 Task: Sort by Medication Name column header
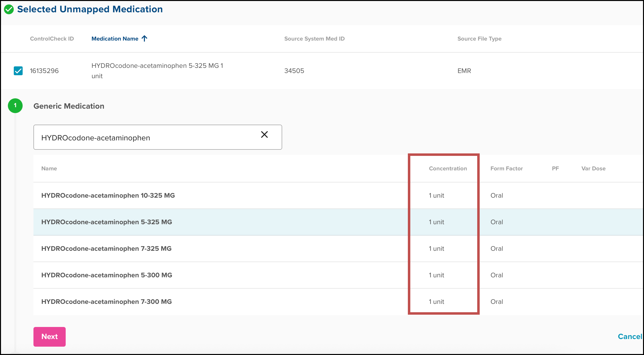pos(115,39)
